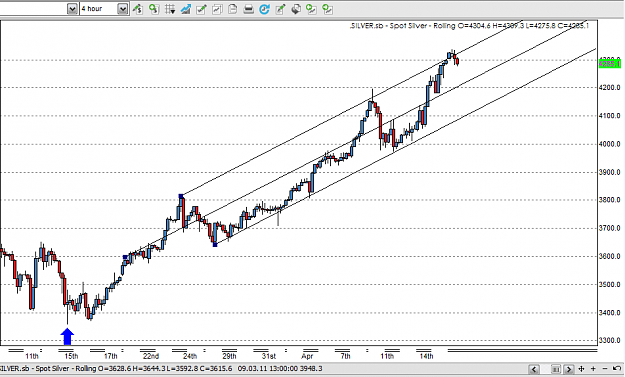Screen dimensions: 625x377
Task: Click the first green-arrow chart import icon
Action: coord(311,9)
